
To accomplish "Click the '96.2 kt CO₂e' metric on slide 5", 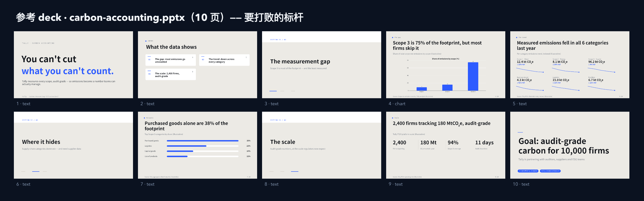I will [596, 62].
